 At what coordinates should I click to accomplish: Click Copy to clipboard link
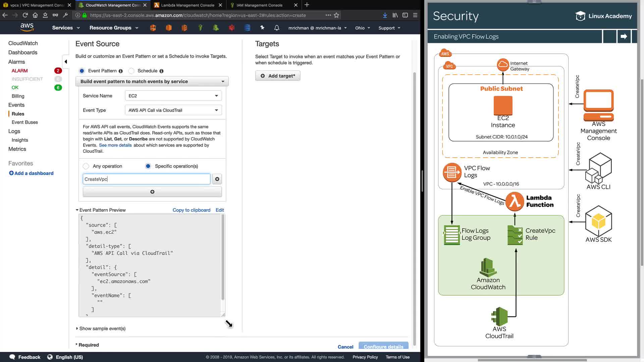(x=191, y=210)
